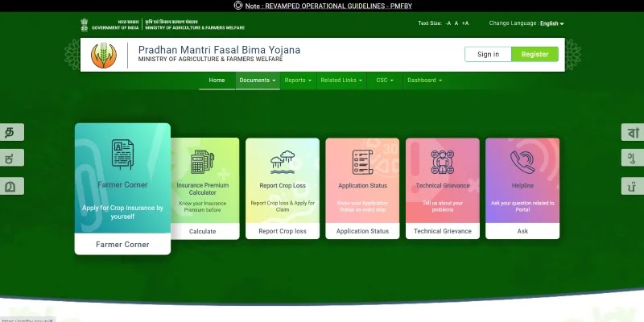644x322 pixels.
Task: Expand the CSC menu
Action: [x=385, y=80]
